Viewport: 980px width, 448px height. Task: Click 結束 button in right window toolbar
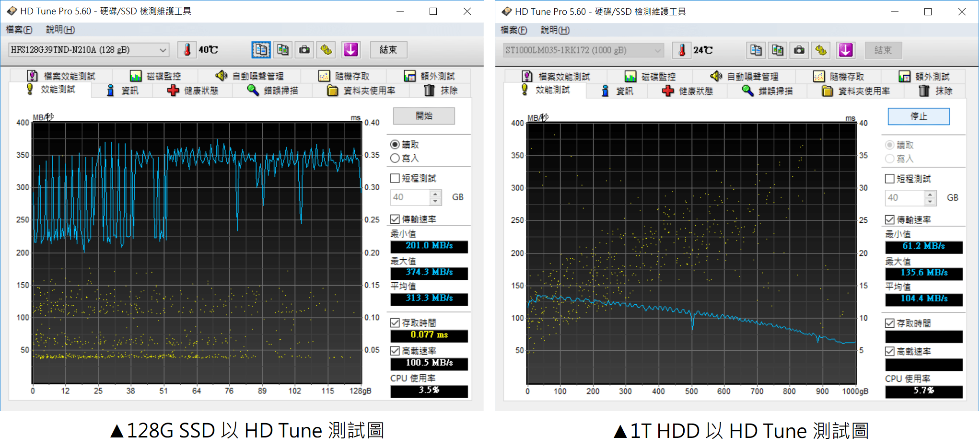click(x=883, y=50)
